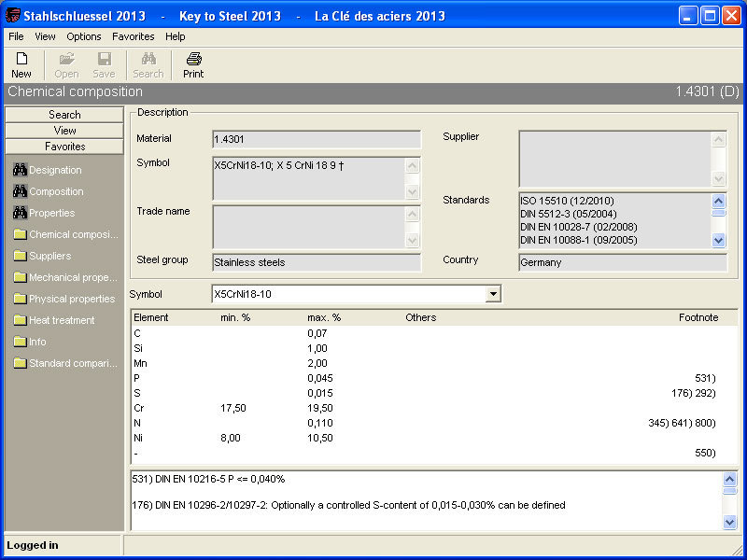747x560 pixels.
Task: Click the Search binoculars toolbar icon
Action: 148,65
